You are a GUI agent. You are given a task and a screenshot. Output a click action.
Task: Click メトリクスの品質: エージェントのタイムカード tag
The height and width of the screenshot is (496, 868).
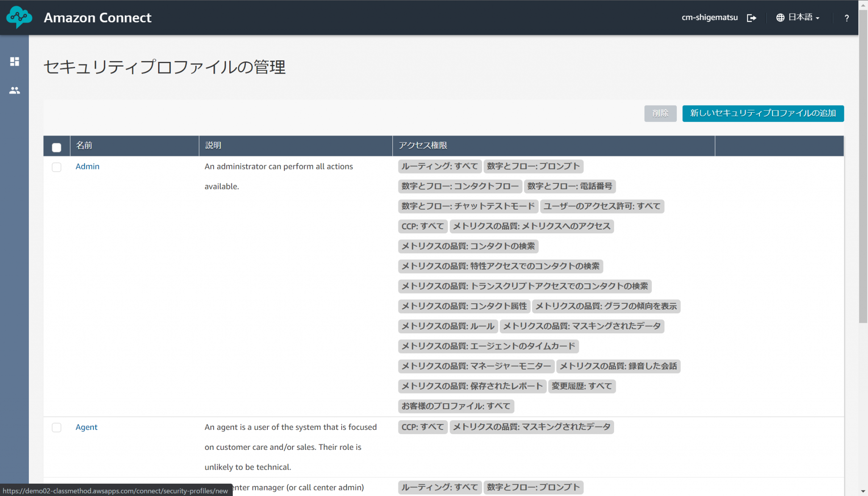(488, 346)
